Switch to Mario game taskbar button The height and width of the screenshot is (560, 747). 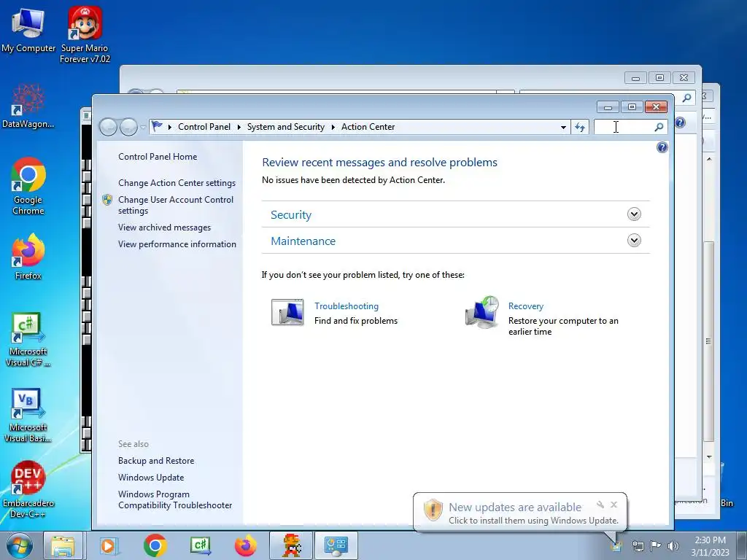[x=291, y=545]
